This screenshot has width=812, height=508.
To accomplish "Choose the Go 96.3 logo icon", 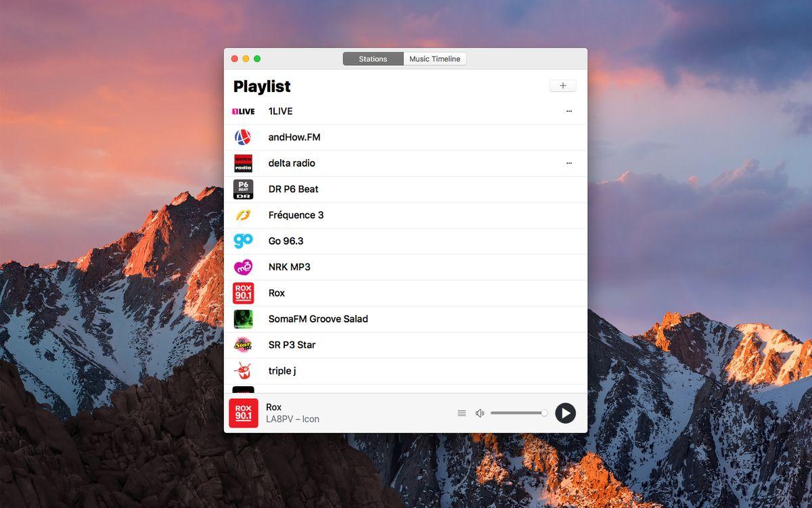I will pyautogui.click(x=243, y=241).
